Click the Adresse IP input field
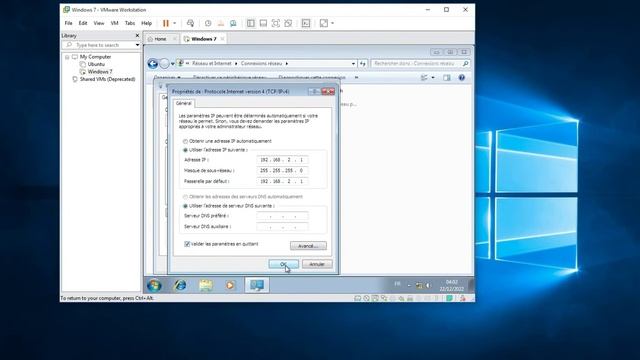640x360 pixels. click(282, 160)
